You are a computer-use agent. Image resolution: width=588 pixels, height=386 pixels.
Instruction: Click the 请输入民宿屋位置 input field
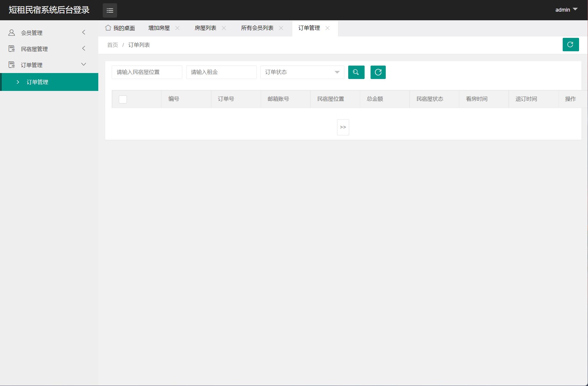point(147,72)
